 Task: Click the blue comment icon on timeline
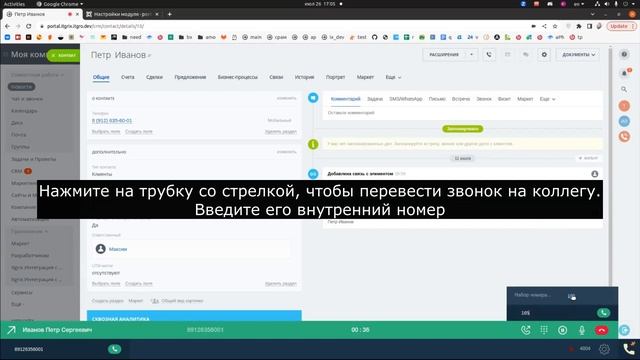pyautogui.click(x=313, y=98)
